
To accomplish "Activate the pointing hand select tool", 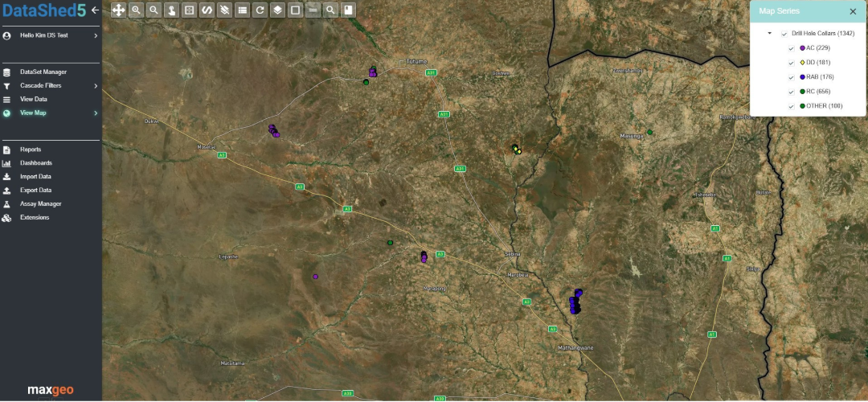I will pyautogui.click(x=172, y=10).
